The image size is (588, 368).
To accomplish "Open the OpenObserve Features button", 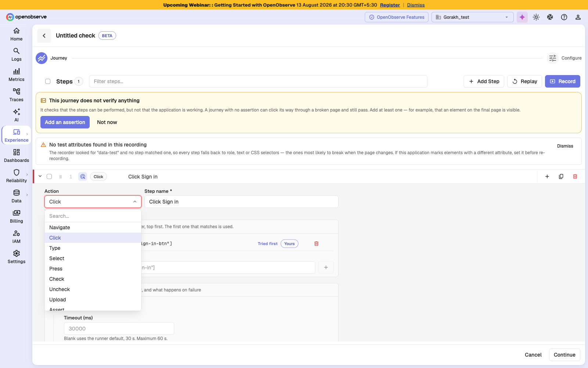I will click(397, 17).
